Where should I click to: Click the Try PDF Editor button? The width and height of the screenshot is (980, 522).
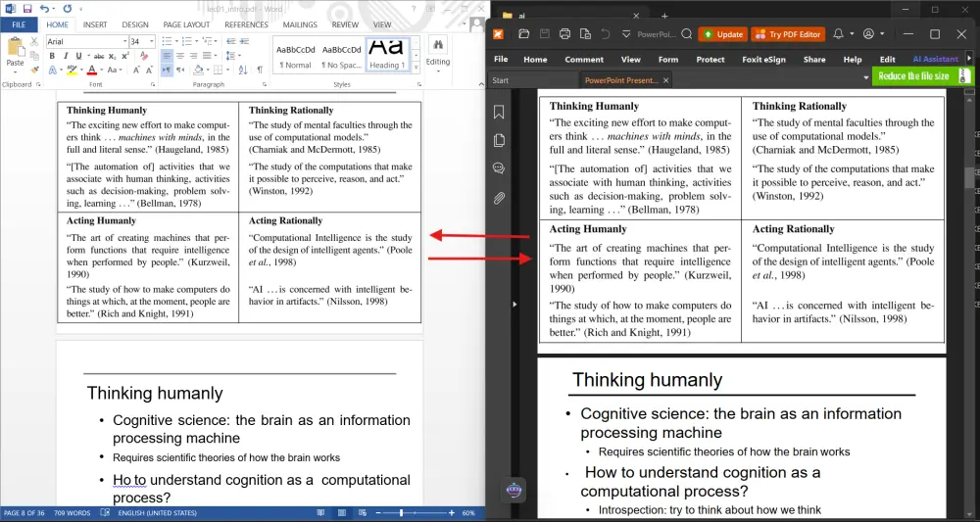tap(788, 34)
